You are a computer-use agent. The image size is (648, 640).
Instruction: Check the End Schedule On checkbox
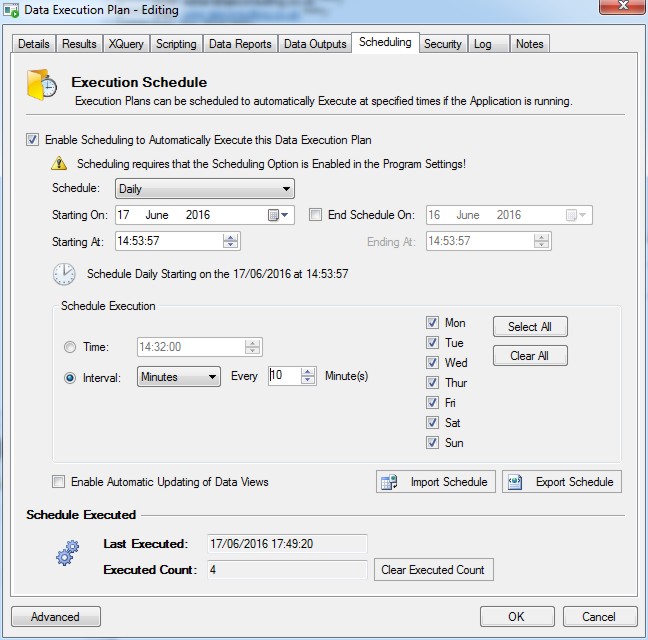pyautogui.click(x=316, y=215)
